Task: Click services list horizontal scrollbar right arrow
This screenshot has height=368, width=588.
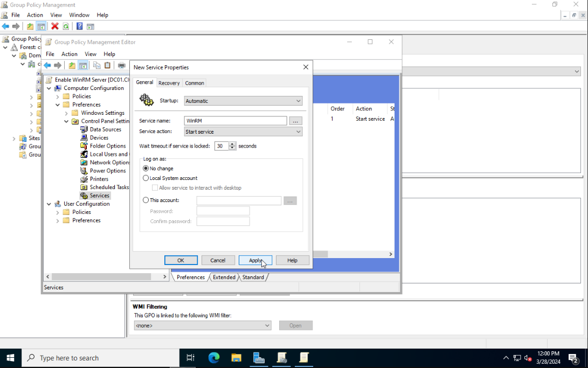Action: click(x=391, y=254)
